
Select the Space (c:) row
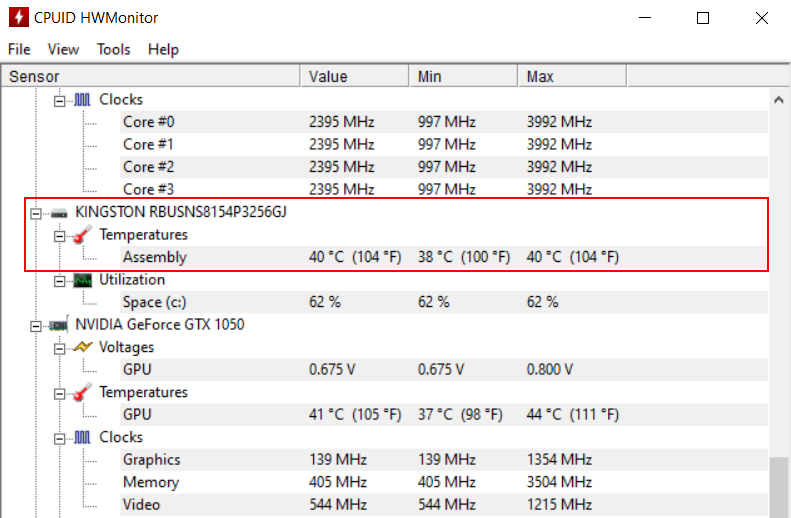pyautogui.click(x=444, y=302)
